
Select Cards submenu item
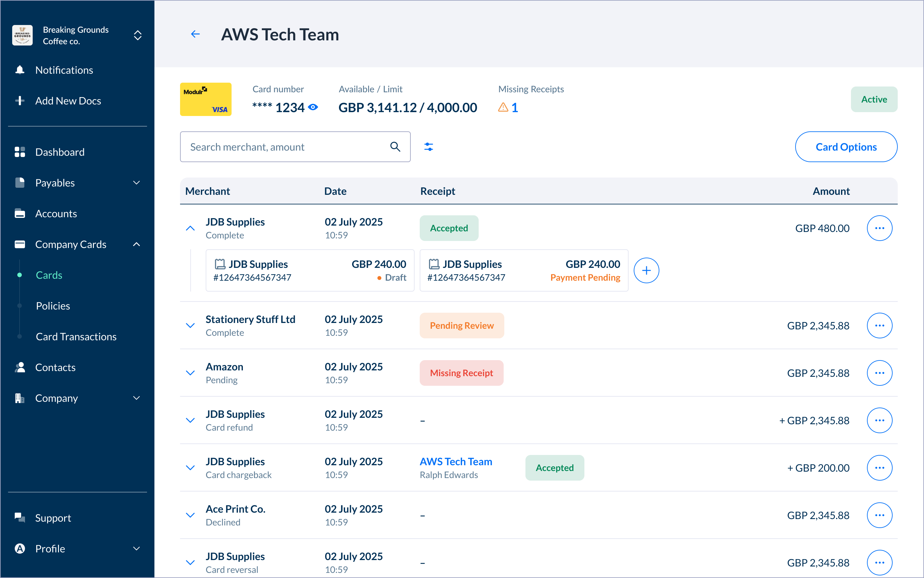pyautogui.click(x=49, y=275)
